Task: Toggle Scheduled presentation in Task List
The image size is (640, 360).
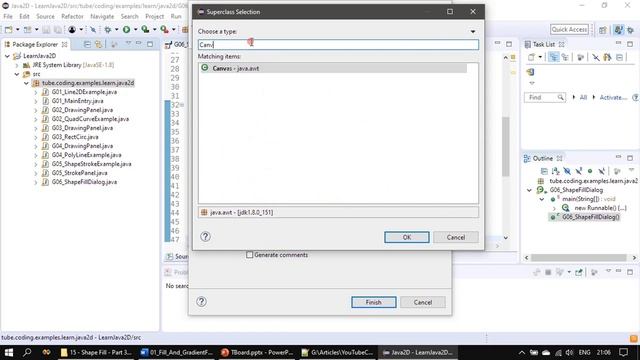Action: click(565, 57)
